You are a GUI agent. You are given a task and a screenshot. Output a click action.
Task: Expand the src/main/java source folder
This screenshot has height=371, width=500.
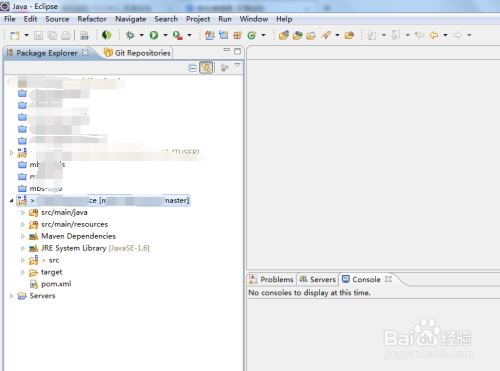tap(23, 212)
